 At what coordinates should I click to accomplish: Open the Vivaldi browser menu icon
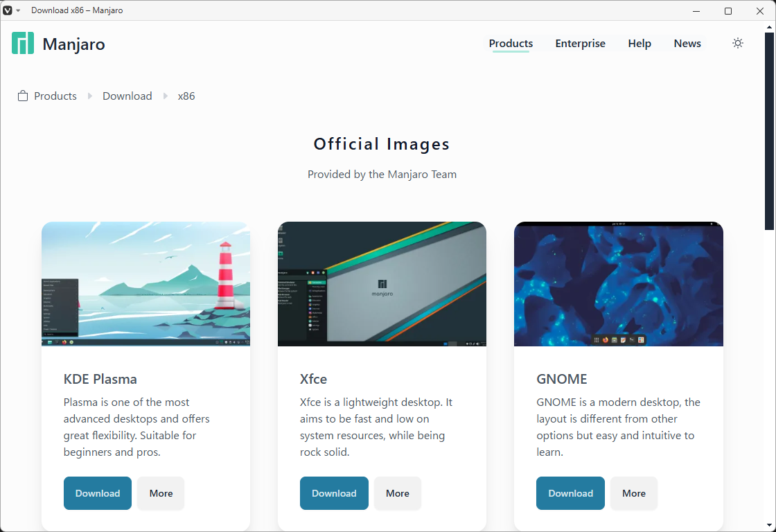click(8, 10)
